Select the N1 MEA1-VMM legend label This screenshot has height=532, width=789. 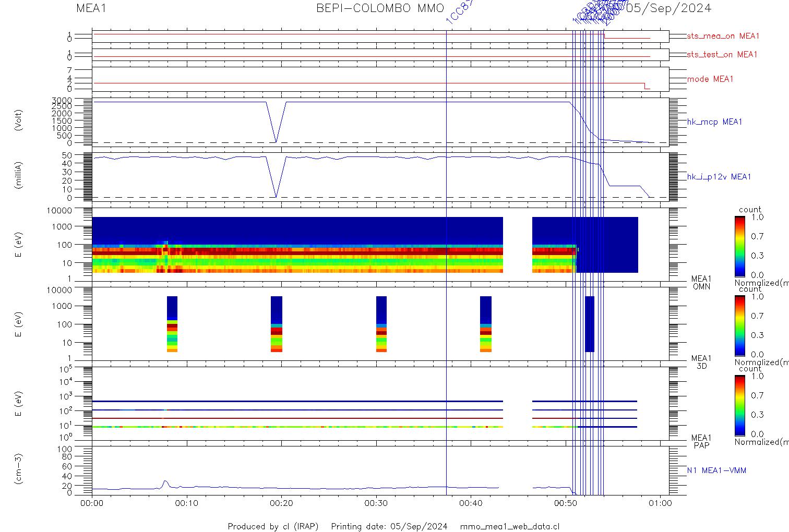[716, 470]
